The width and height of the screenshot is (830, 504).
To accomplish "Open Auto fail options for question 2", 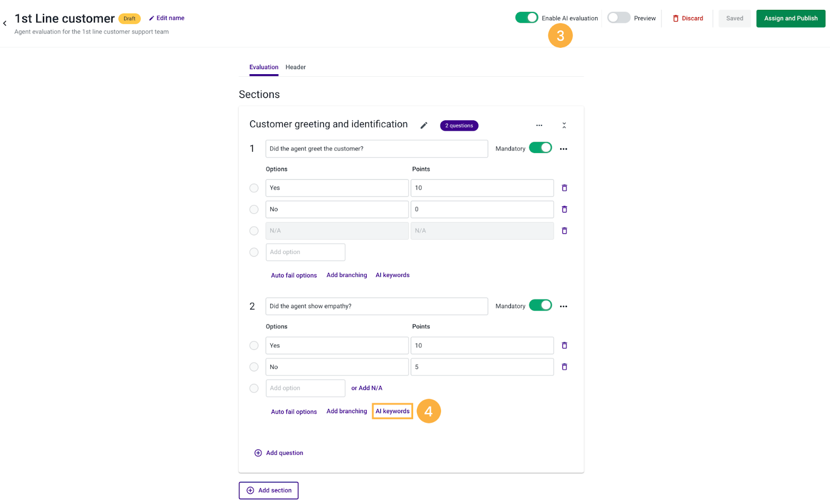I will [294, 412].
